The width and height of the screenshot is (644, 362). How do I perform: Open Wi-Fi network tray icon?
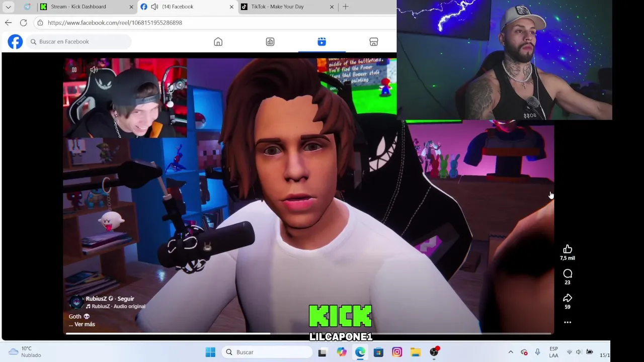point(570,352)
